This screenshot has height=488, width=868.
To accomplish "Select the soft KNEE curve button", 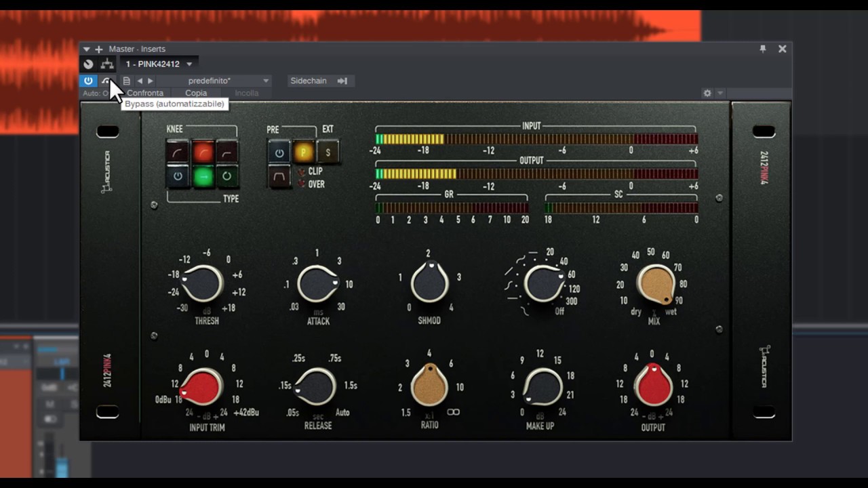I will (178, 152).
